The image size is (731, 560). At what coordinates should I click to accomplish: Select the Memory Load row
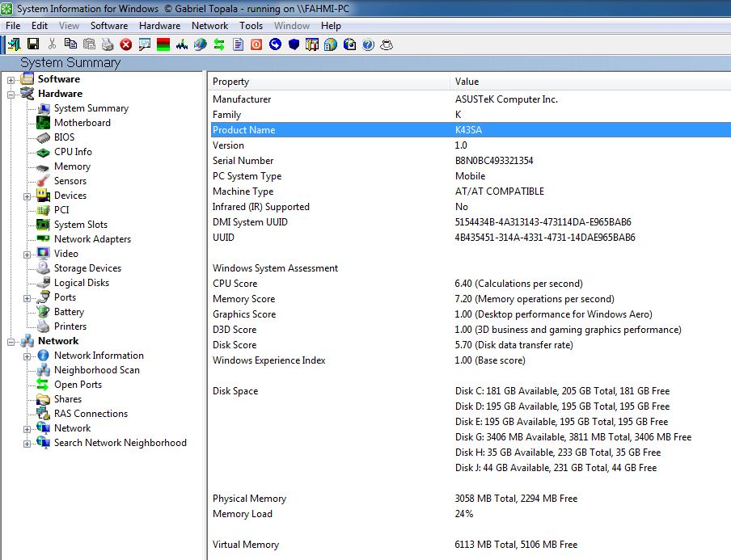471,514
